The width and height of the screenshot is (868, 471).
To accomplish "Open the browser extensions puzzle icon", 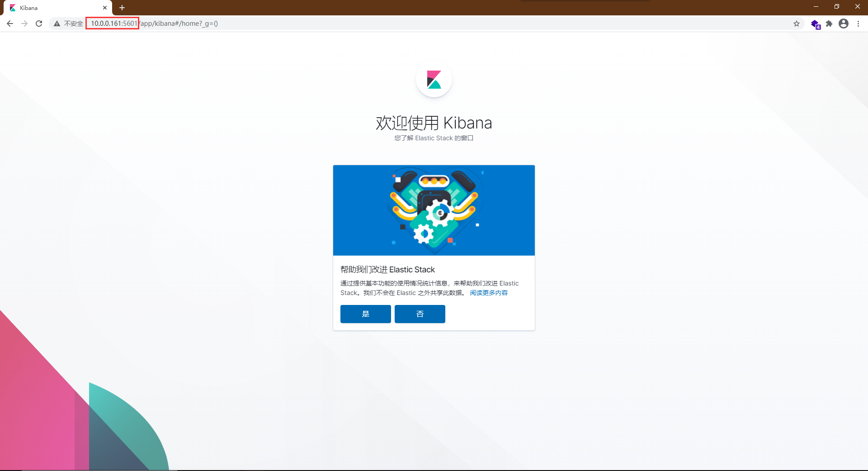I will (x=829, y=24).
